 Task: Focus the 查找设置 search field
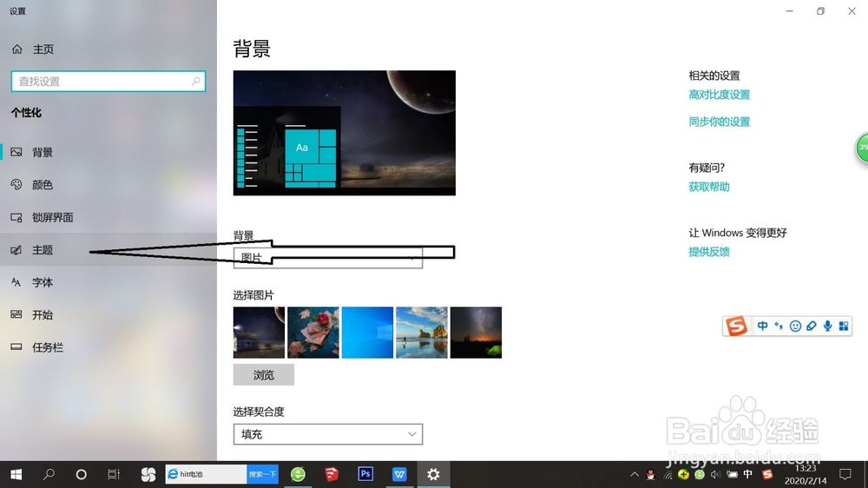point(108,82)
